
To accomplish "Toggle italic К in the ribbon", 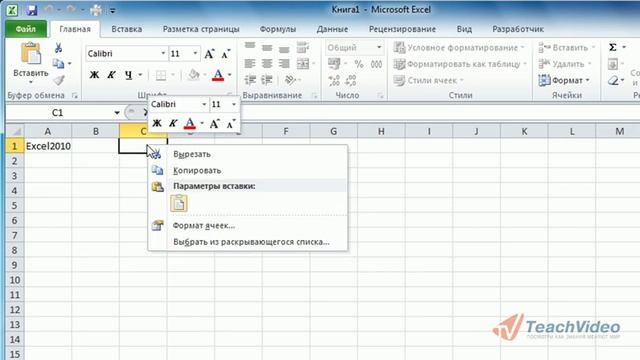I will [x=111, y=75].
